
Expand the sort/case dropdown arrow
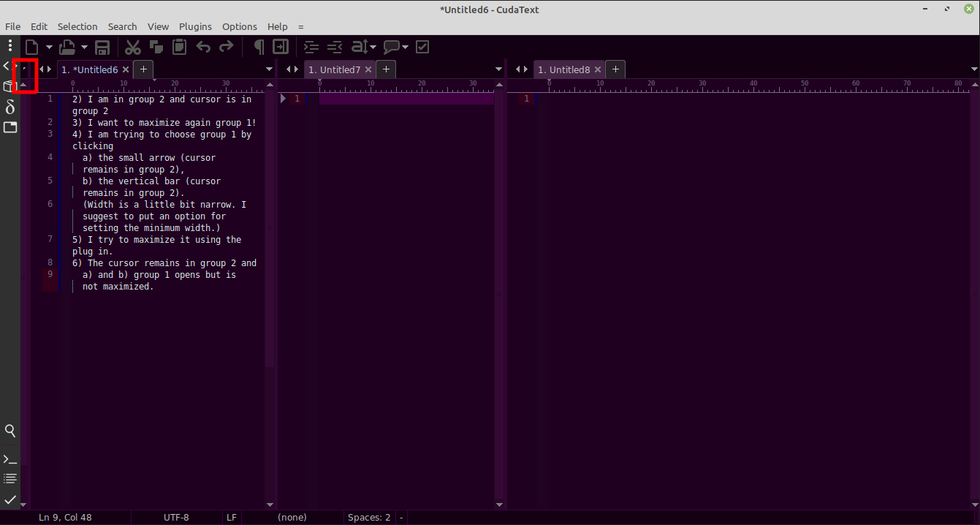point(373,48)
